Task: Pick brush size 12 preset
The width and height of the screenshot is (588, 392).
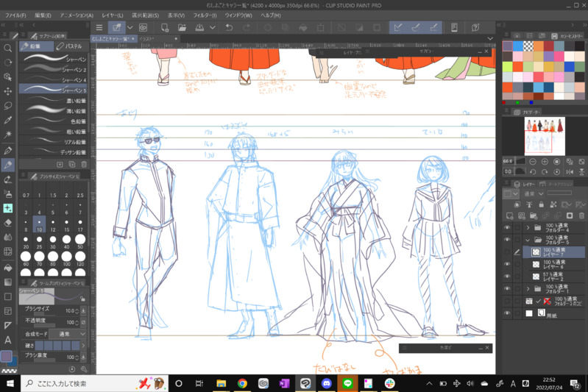Action: point(53,225)
